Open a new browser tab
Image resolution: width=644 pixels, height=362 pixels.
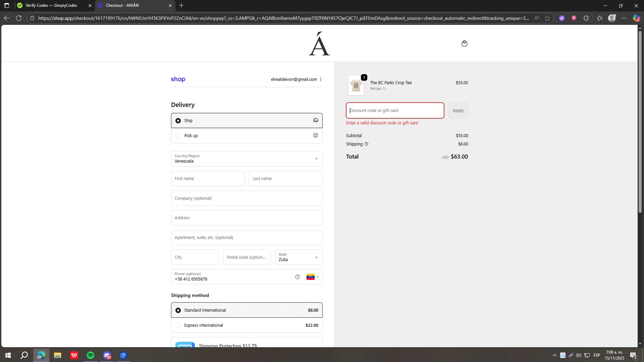tap(182, 6)
